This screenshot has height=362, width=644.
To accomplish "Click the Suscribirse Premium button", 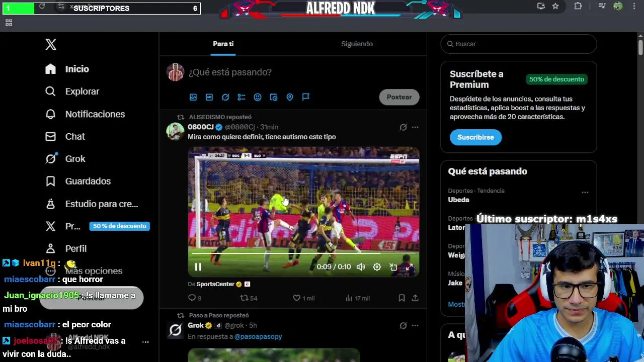I will pyautogui.click(x=475, y=137).
